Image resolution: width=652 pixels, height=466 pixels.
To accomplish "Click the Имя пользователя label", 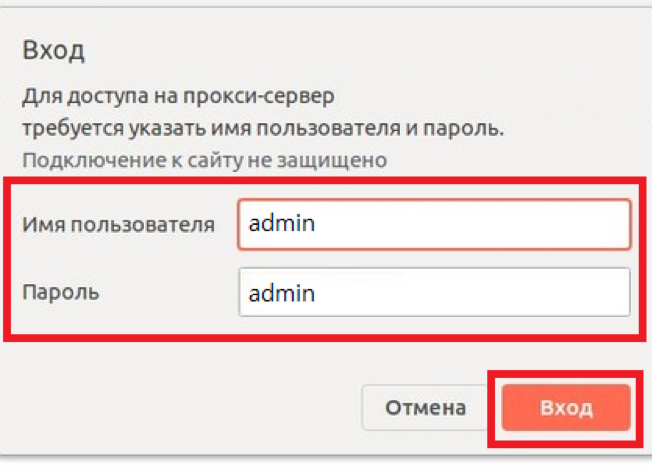I will coord(118,224).
